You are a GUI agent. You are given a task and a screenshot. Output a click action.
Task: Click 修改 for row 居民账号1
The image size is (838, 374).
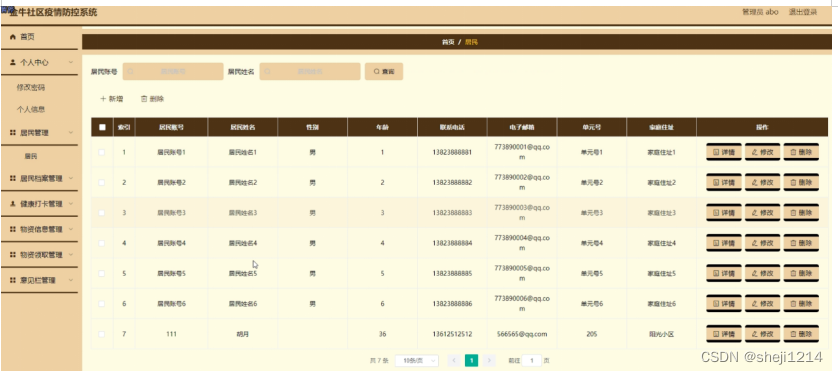click(763, 152)
